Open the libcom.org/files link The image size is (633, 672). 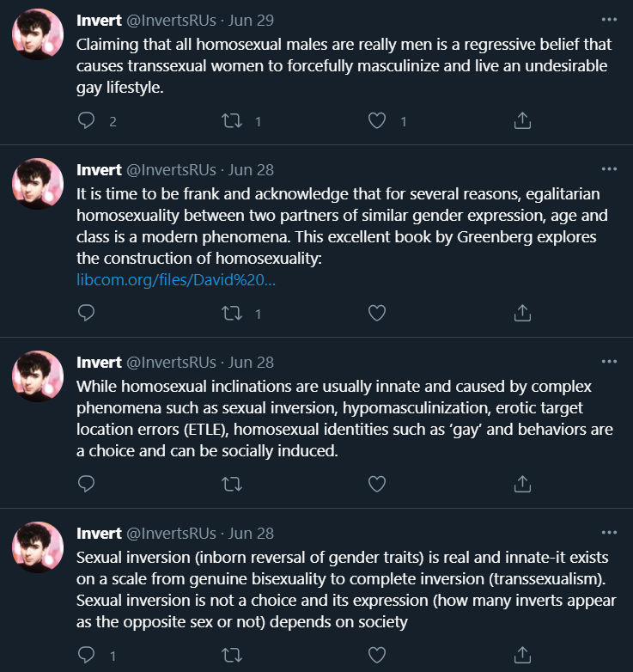coord(176,280)
